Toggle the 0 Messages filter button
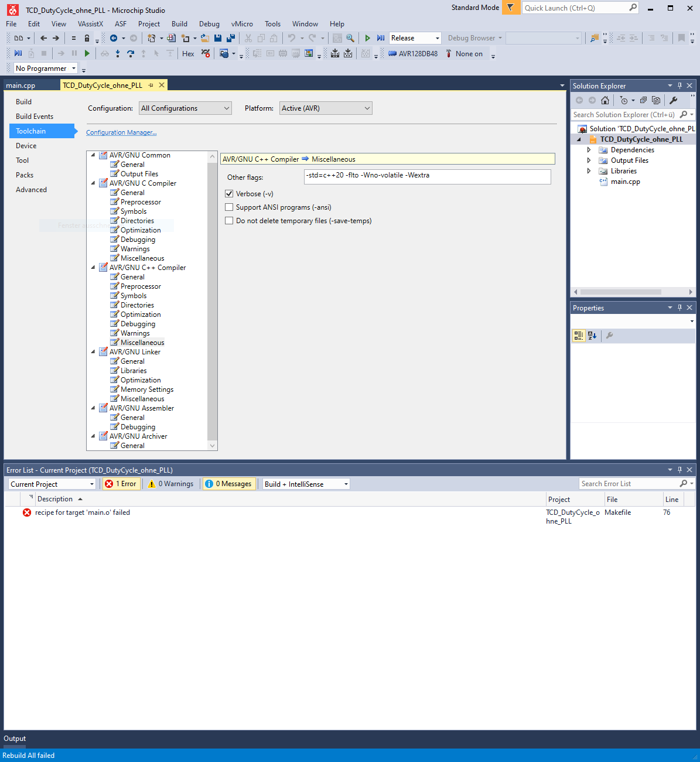This screenshot has height=762, width=700. 228,484
